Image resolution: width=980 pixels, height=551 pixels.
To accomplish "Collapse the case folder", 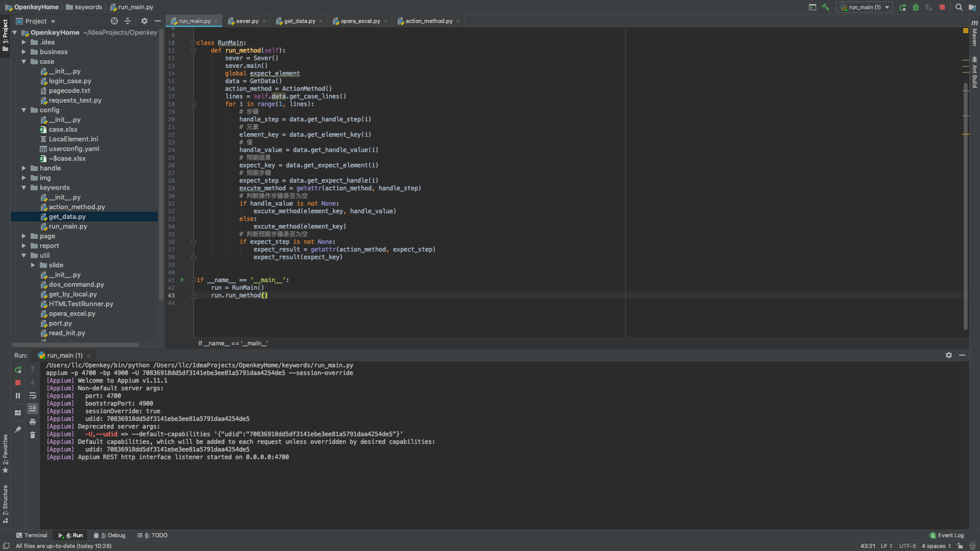I will coord(23,61).
